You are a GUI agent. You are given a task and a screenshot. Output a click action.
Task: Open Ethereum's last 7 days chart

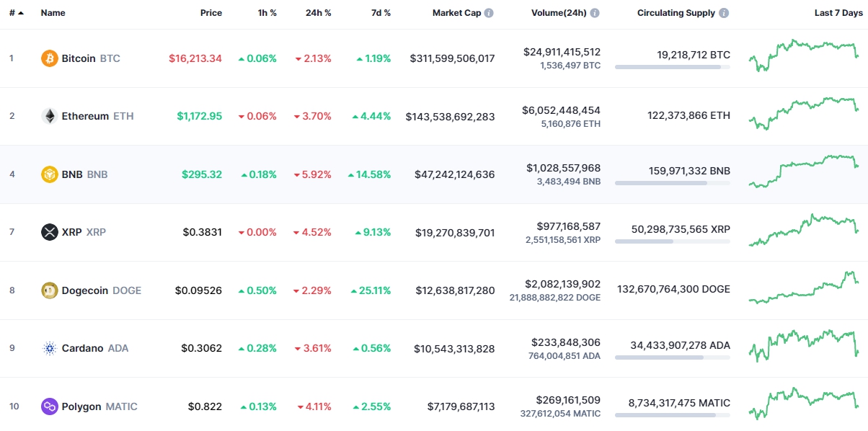point(804,113)
